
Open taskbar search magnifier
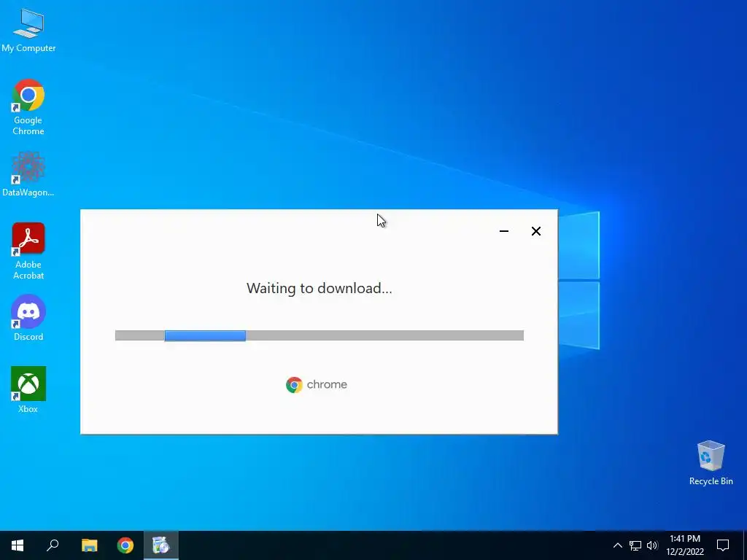click(x=53, y=545)
